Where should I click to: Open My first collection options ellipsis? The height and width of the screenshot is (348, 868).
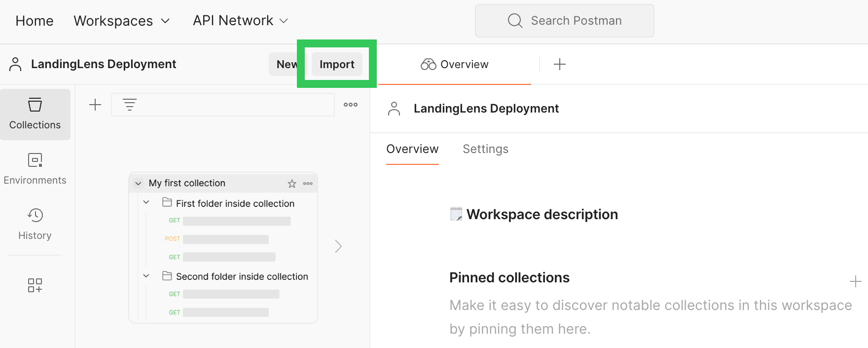point(308,184)
